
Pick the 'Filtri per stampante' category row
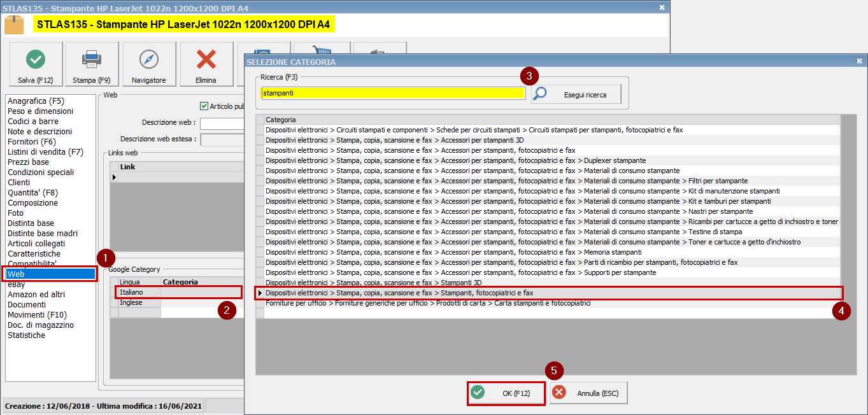tap(552, 181)
